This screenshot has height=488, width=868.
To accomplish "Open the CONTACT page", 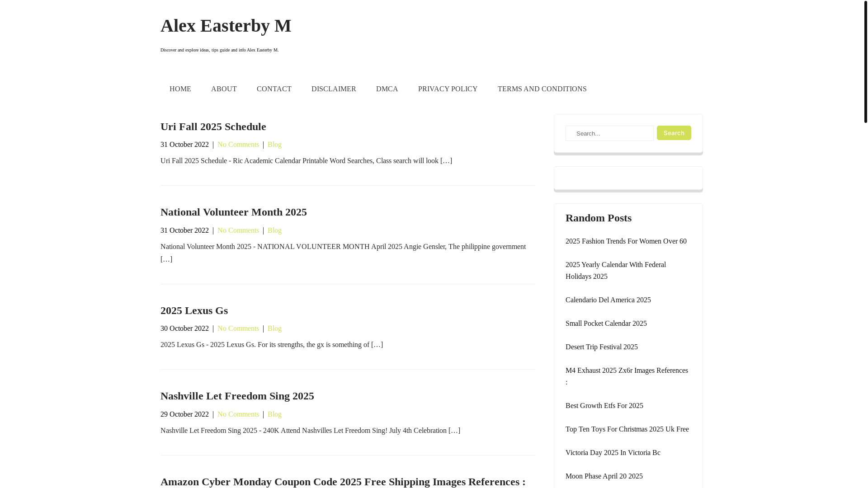I will pos(274,89).
